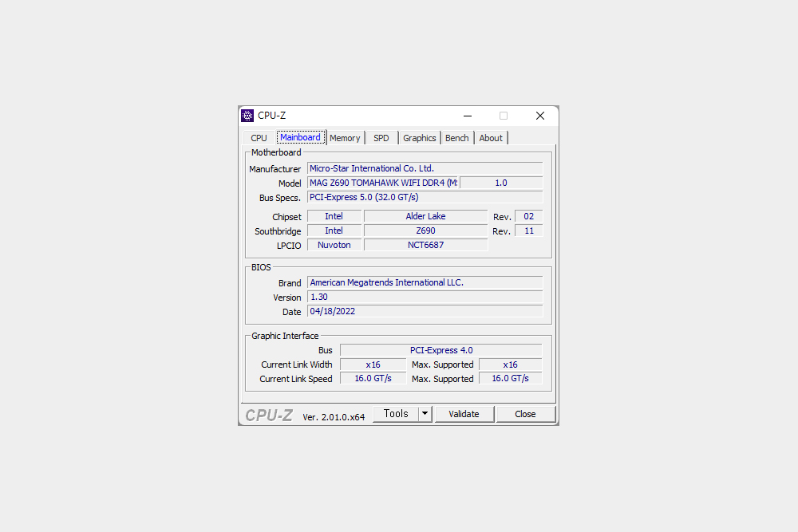This screenshot has height=532, width=798.
Task: Click Graphic Interface bus PCI-Express 4.0
Action: pos(441,350)
